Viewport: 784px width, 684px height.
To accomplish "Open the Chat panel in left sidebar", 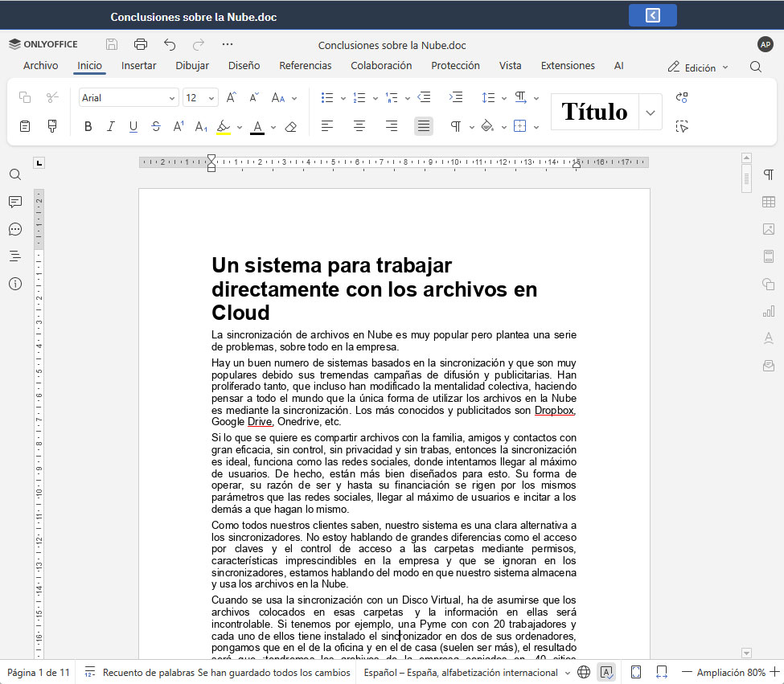I will (15, 229).
